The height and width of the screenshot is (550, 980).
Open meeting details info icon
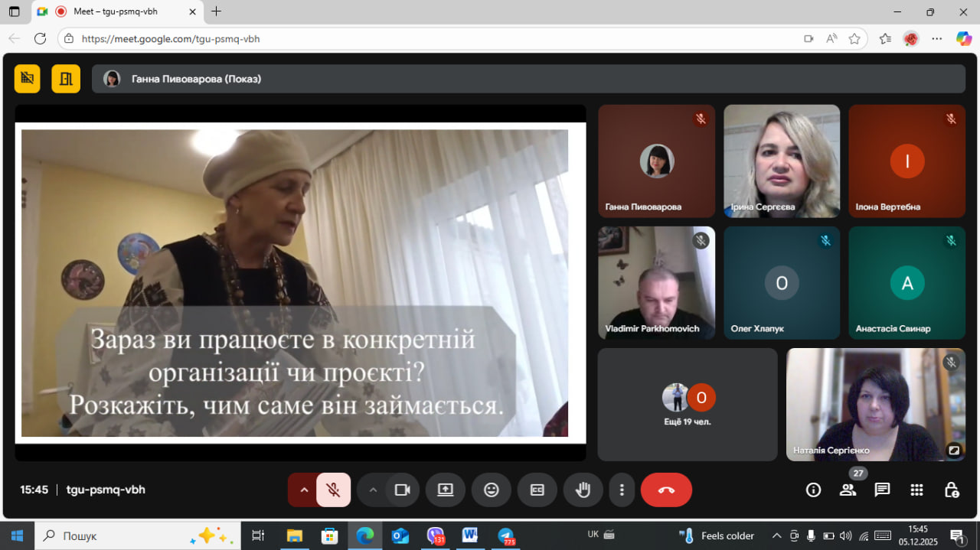[813, 490]
